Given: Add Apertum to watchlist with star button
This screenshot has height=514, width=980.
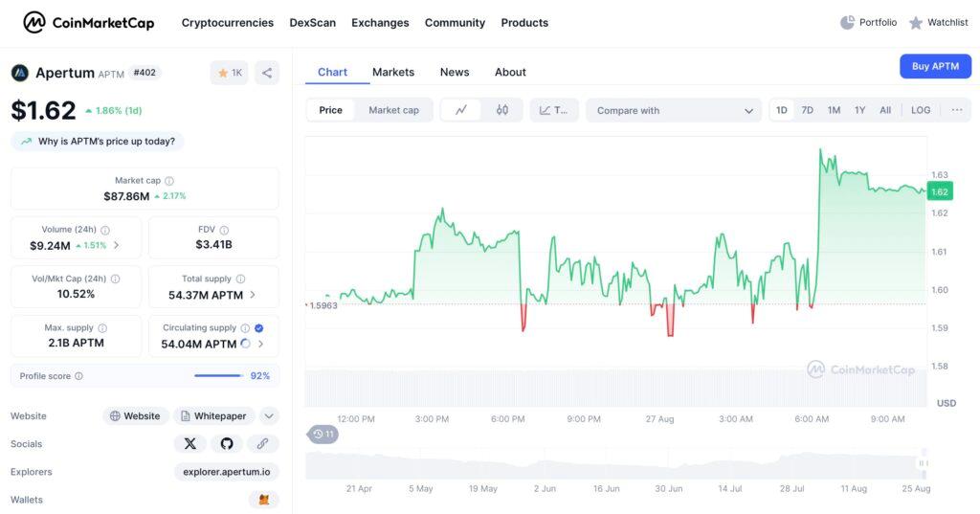Looking at the screenshot, I should pyautogui.click(x=230, y=73).
